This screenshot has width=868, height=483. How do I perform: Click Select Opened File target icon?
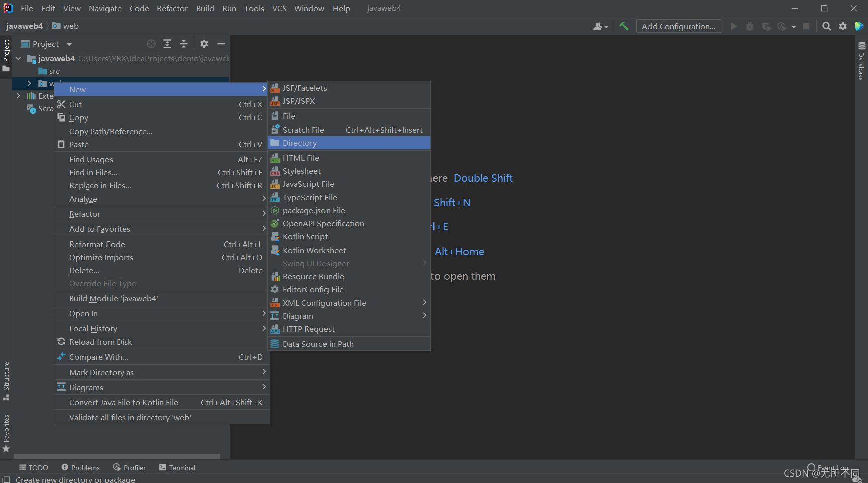pos(151,44)
